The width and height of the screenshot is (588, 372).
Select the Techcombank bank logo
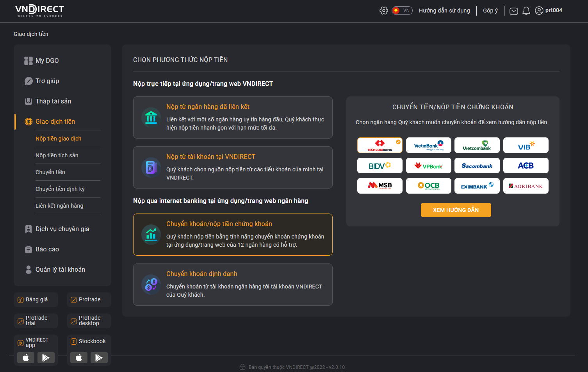pyautogui.click(x=380, y=145)
